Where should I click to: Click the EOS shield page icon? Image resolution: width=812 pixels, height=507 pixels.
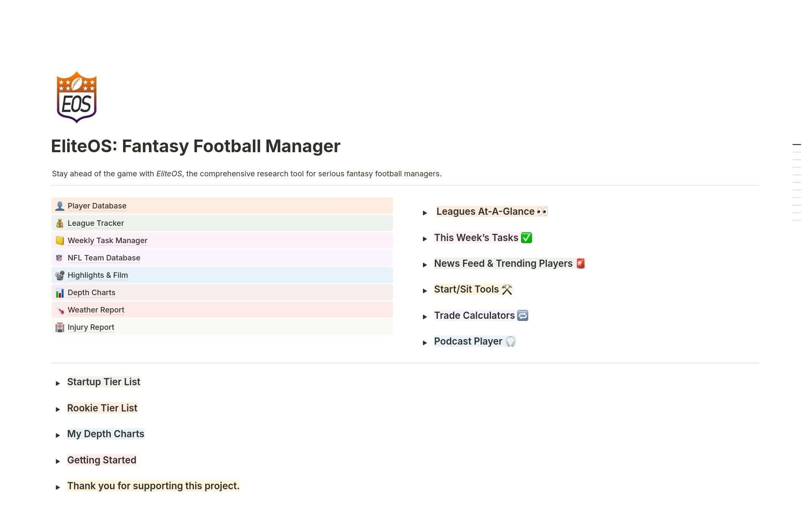click(77, 97)
